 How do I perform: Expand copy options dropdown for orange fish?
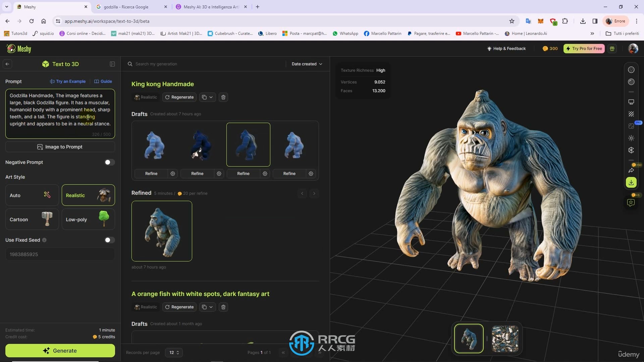[x=207, y=307]
